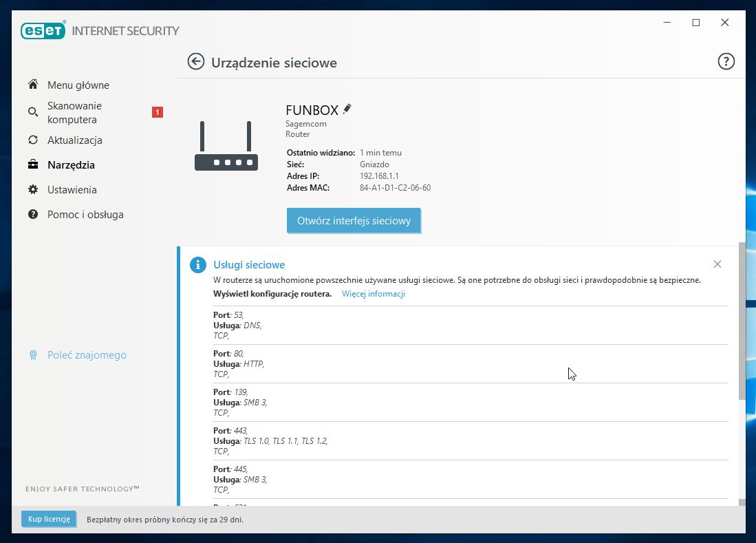Viewport: 756px width, 543px height.
Task: Click badge icon beside Poleć znajomego
Action: tap(33, 355)
